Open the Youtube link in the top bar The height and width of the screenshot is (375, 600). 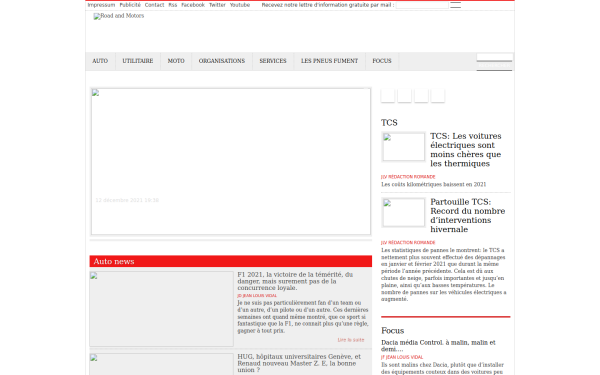(240, 5)
